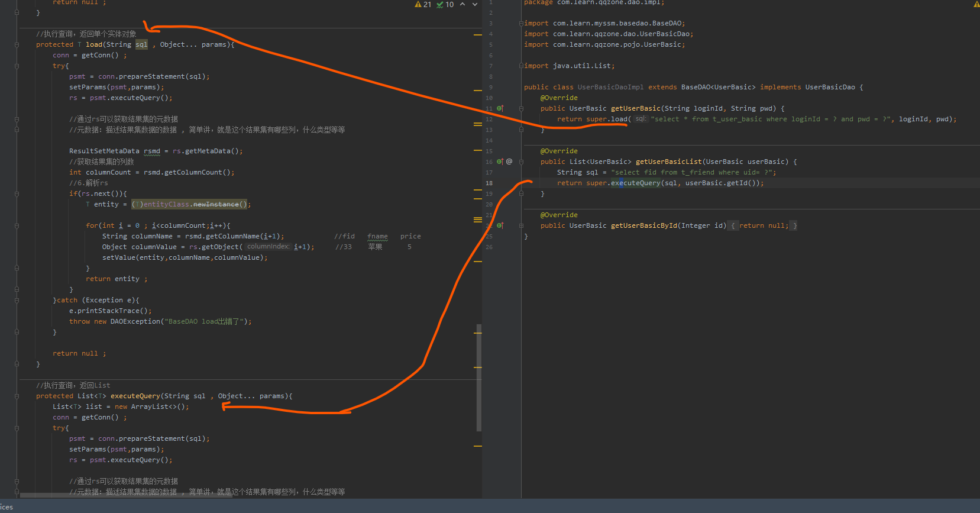Click the horizontal scrollbar at the left editor's bottom
Image resolution: width=980 pixels, height=513 pixels.
(x=126, y=495)
